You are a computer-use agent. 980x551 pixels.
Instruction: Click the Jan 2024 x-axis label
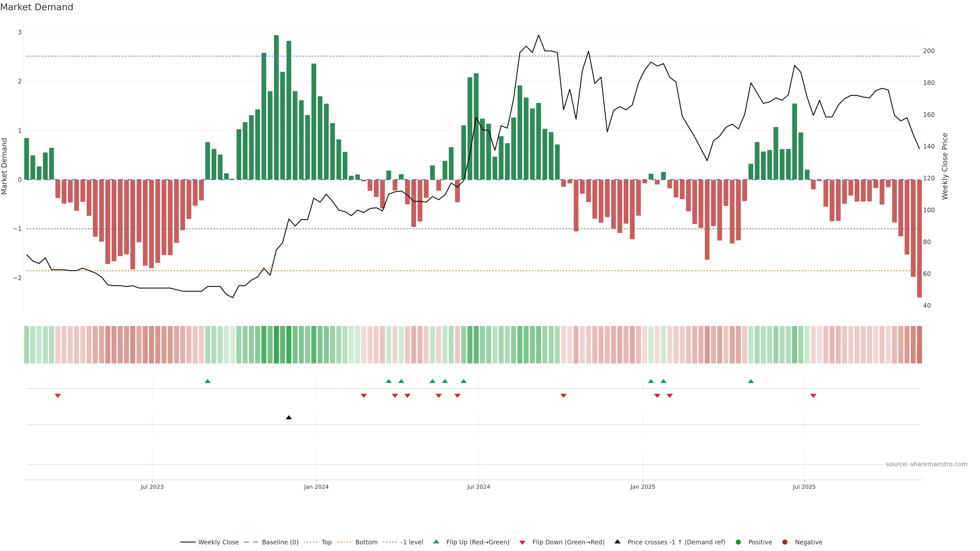pos(316,487)
